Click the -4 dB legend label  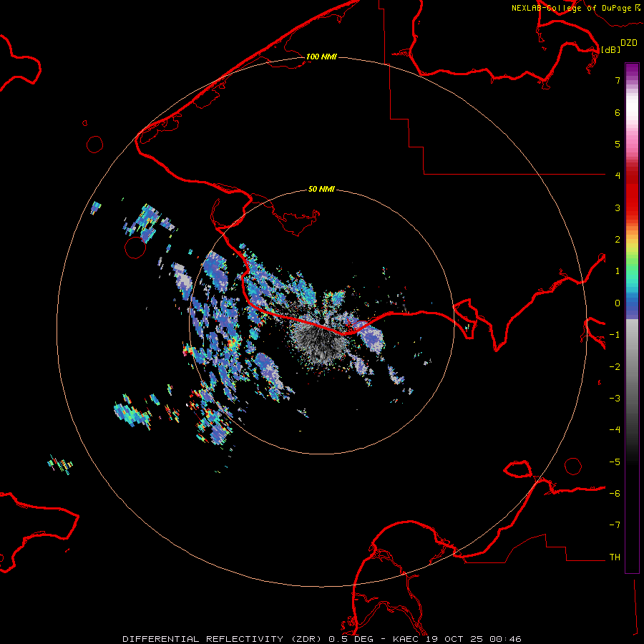(615, 429)
